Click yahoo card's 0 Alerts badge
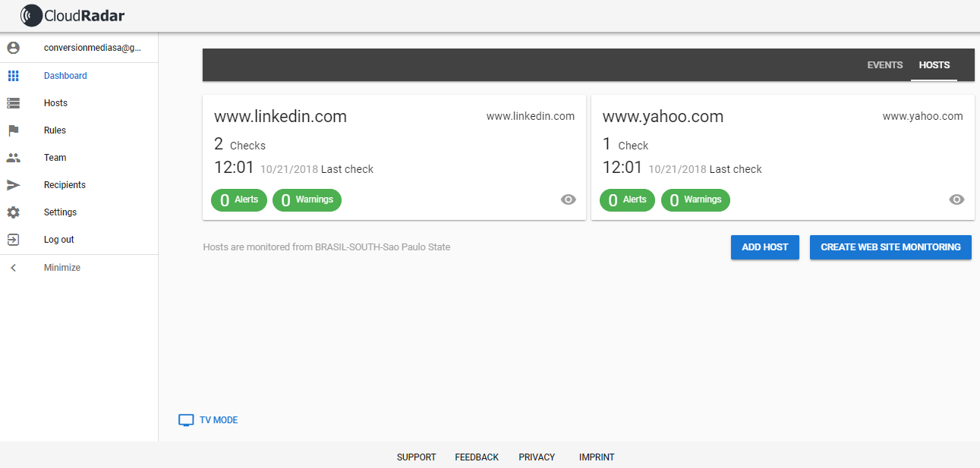 click(628, 200)
